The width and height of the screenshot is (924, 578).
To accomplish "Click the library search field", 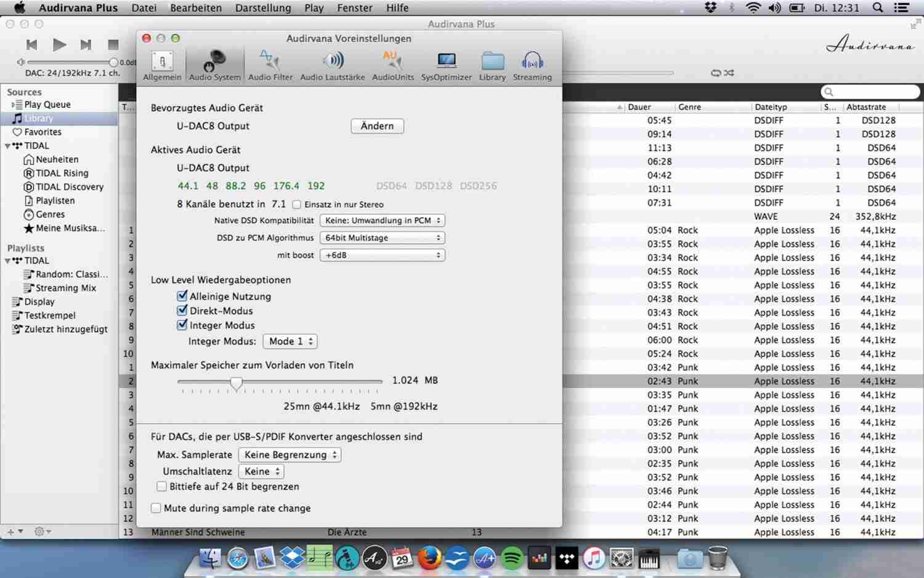I will (x=870, y=92).
